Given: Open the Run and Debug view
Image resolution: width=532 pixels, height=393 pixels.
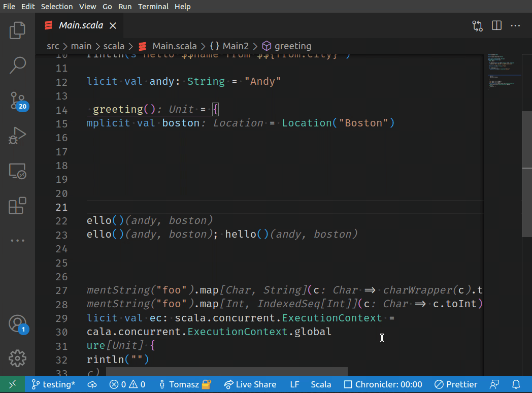Looking at the screenshot, I should tap(17, 136).
